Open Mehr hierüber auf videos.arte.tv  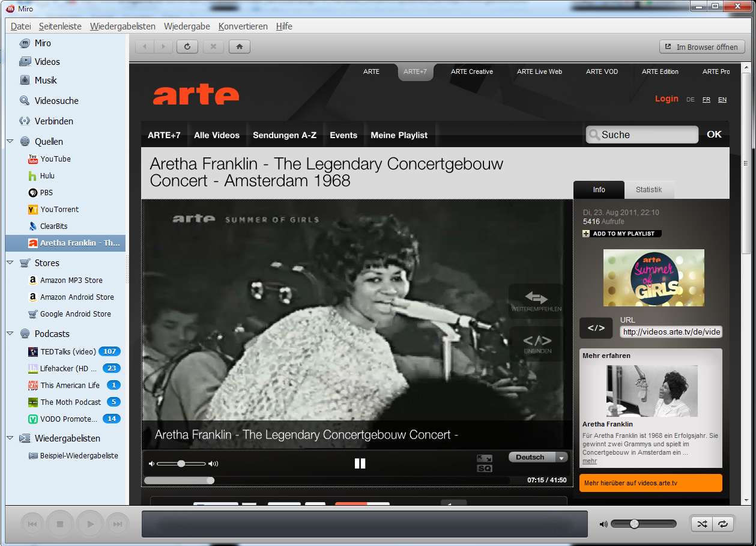tap(651, 483)
